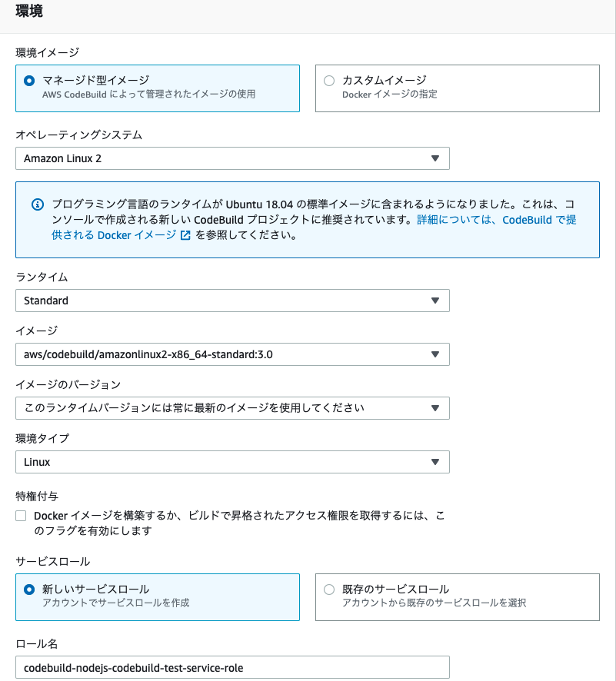Enable the 特権付与 Docker privilege checkbox
The image size is (616, 681).
(21, 515)
